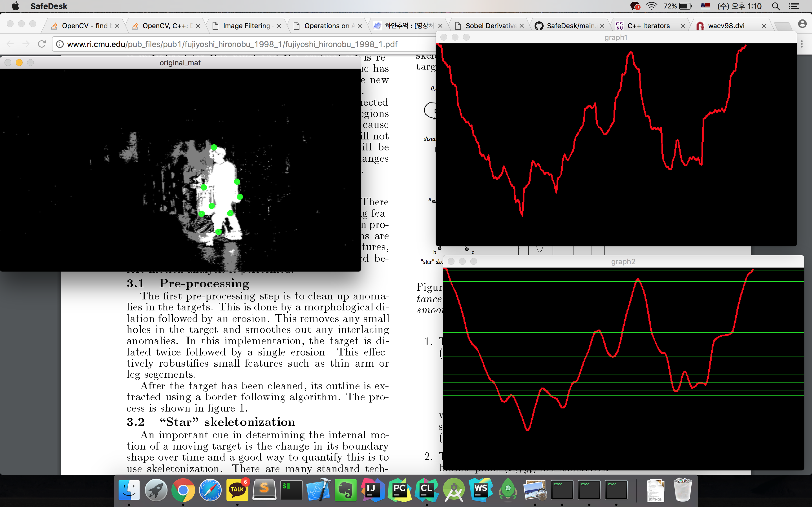Open Notification Center list icon
The image size is (812, 507).
(x=794, y=6)
